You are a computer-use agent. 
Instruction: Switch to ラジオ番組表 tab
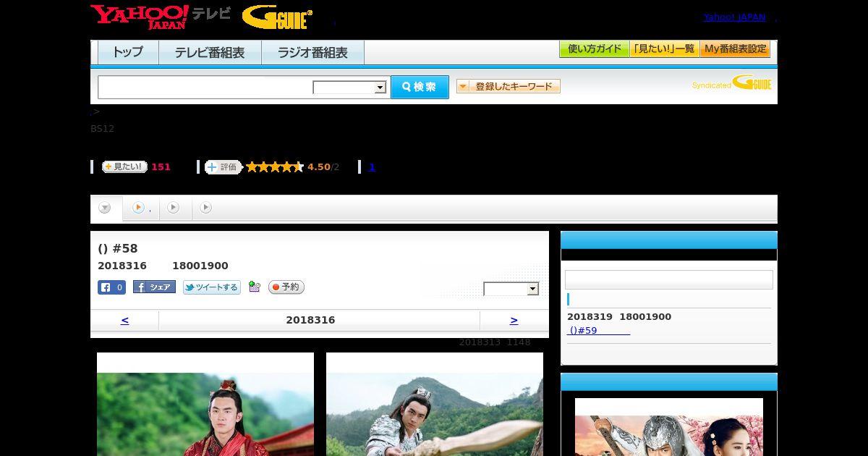(312, 52)
